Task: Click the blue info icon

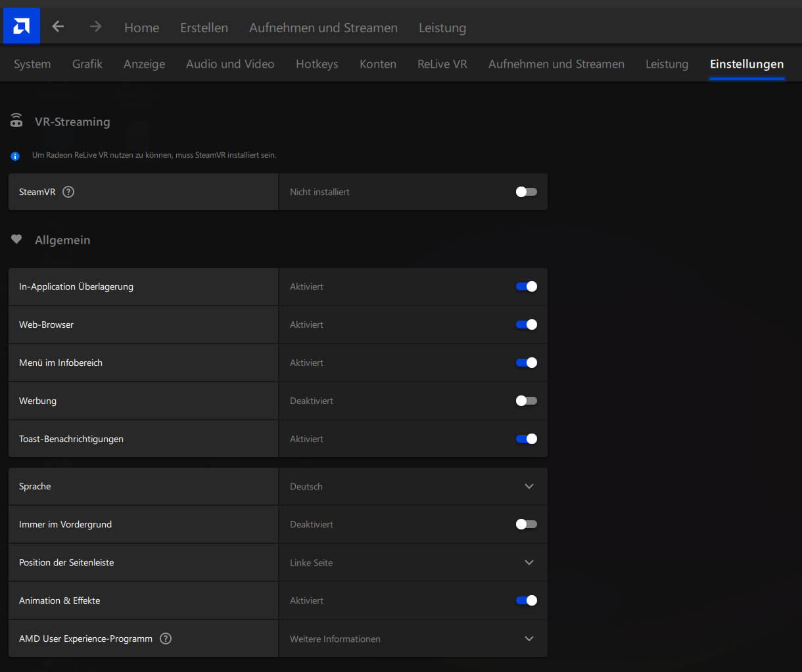Action: [15, 156]
